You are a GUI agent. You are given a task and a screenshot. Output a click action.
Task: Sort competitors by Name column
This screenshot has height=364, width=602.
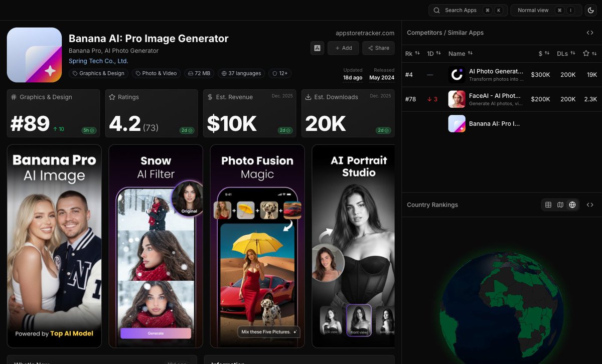pos(461,53)
